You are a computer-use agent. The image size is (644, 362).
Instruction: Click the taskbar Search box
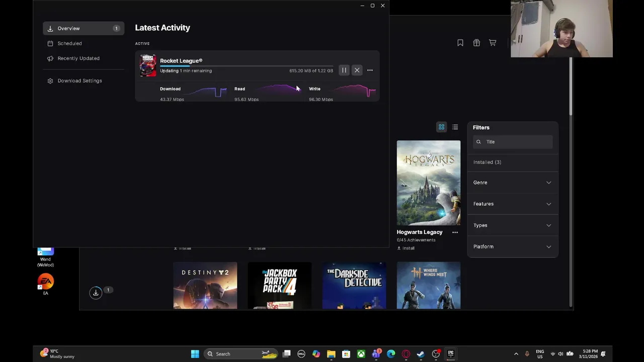coord(242,354)
